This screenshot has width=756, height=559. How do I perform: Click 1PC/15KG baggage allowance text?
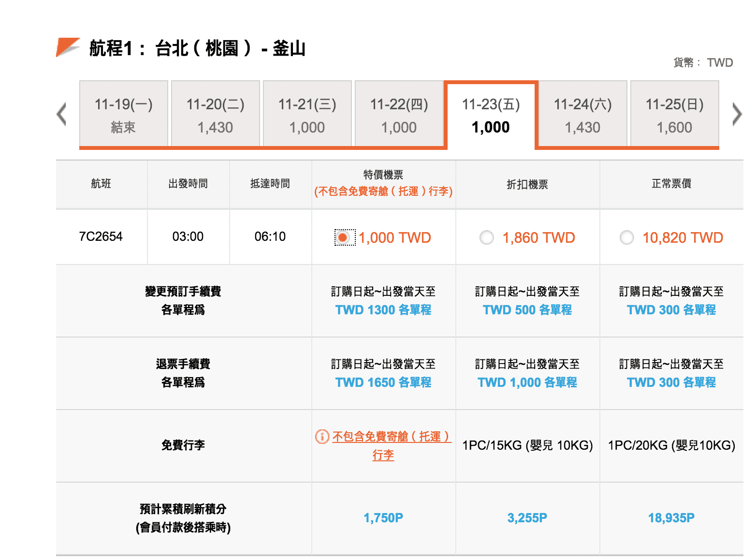tap(527, 445)
